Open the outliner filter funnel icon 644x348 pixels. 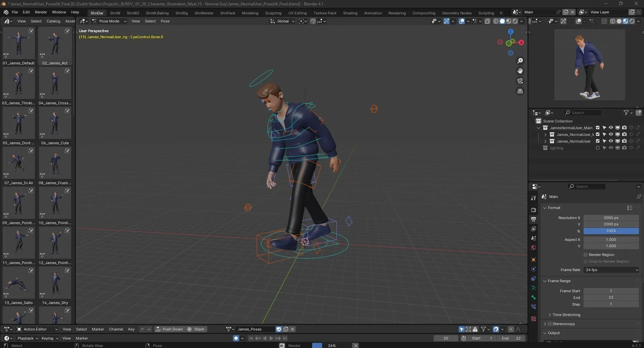(627, 113)
